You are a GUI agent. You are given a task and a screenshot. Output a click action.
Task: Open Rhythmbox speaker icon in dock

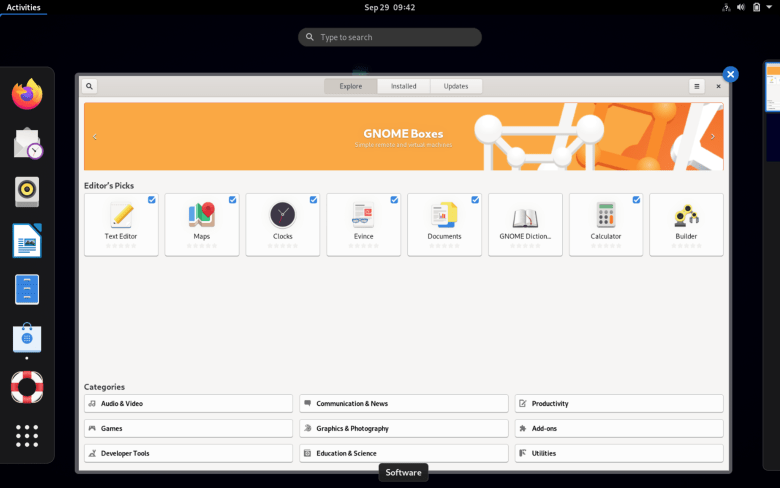point(27,192)
